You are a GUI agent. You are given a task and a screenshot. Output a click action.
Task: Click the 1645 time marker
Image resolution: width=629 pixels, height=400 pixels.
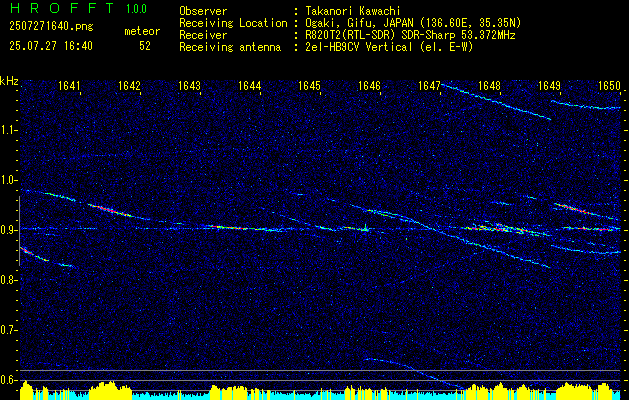pos(309,85)
